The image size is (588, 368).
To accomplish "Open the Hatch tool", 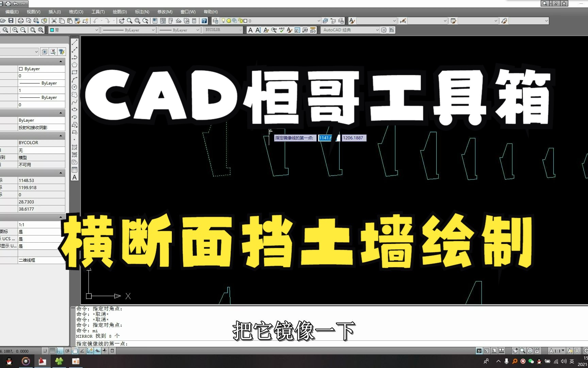I will pos(74,148).
